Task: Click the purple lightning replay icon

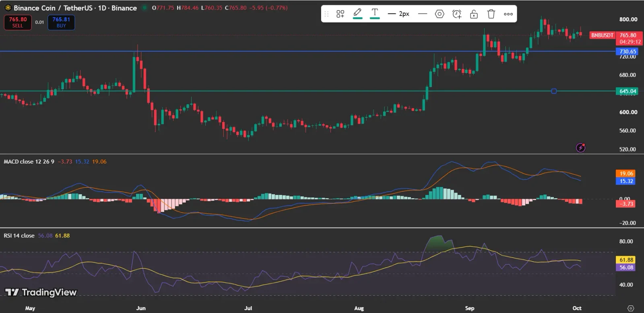Action: [x=580, y=148]
